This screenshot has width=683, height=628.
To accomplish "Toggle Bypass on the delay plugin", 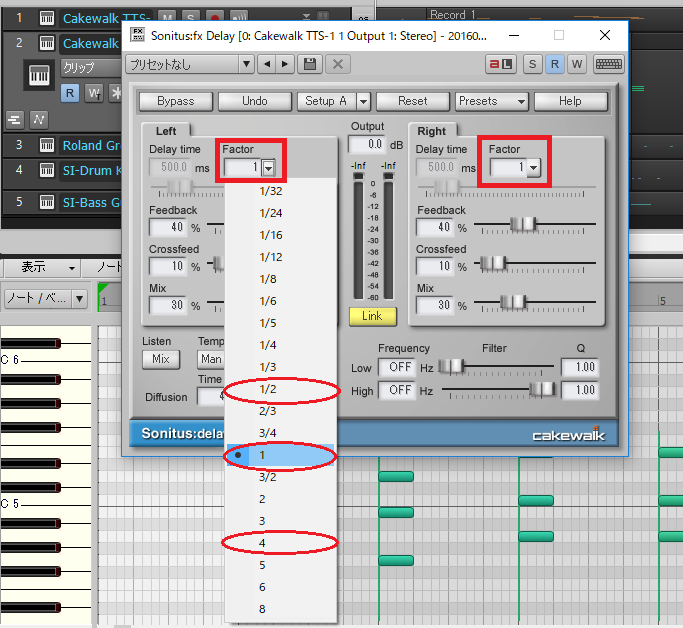I will click(176, 101).
